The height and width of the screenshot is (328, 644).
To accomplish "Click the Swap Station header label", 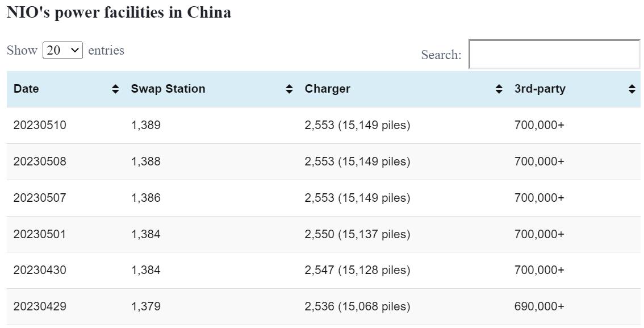I will (168, 89).
